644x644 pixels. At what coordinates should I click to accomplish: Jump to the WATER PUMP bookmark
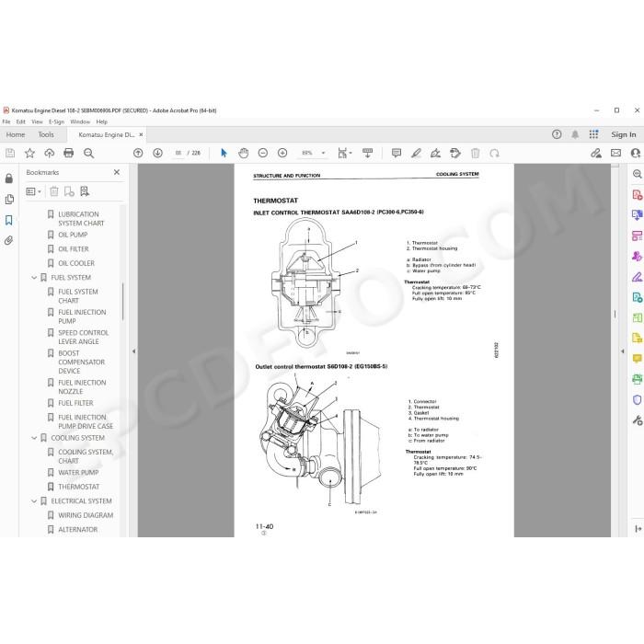point(78,472)
